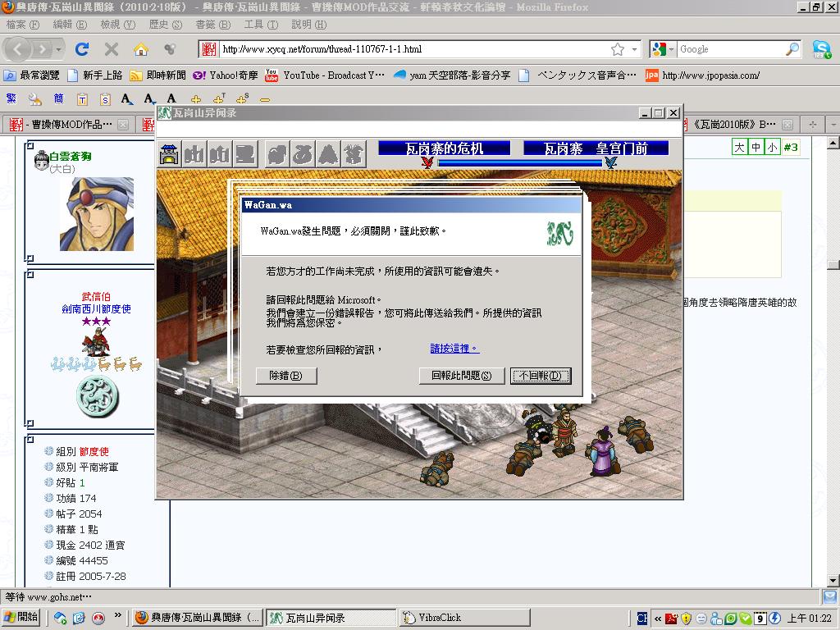This screenshot has width=840, height=630.
Task: Select 大 large font size button
Action: [739, 147]
